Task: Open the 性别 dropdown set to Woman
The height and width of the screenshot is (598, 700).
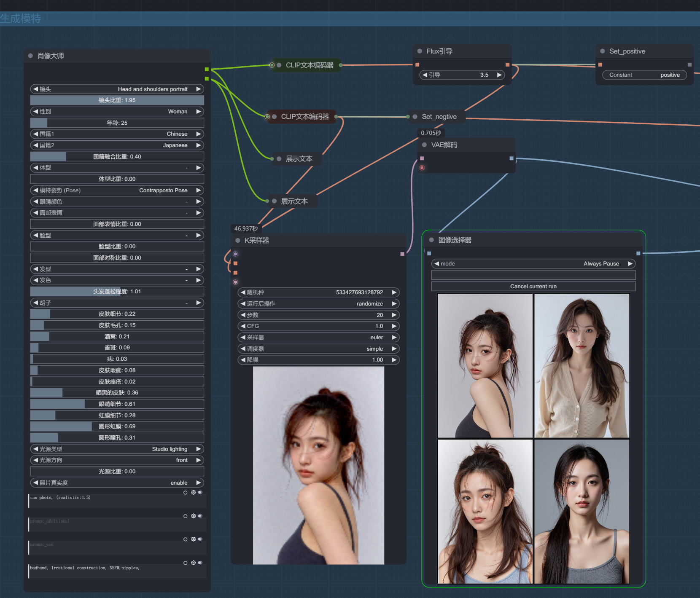Action: click(x=117, y=112)
